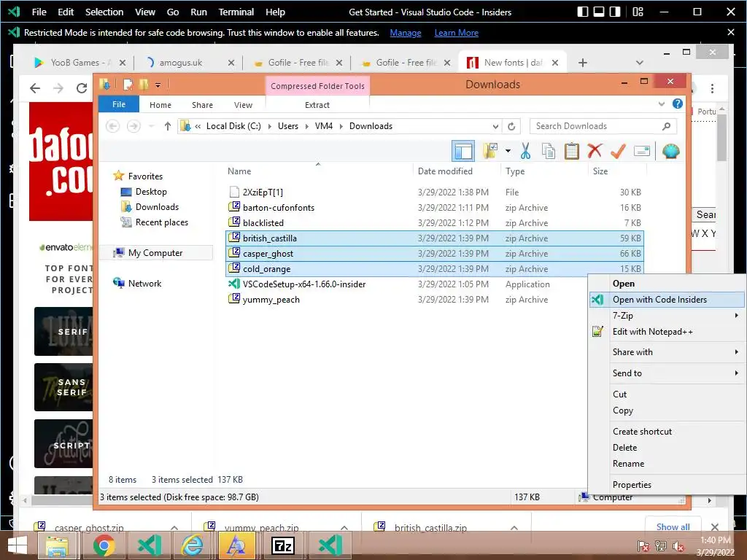The width and height of the screenshot is (747, 560).
Task: Click the Properties icon in Explorer title bar
Action: coord(128,85)
